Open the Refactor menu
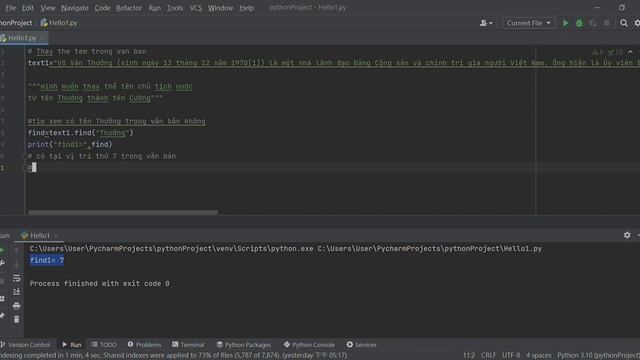The image size is (640, 360). coord(129,8)
